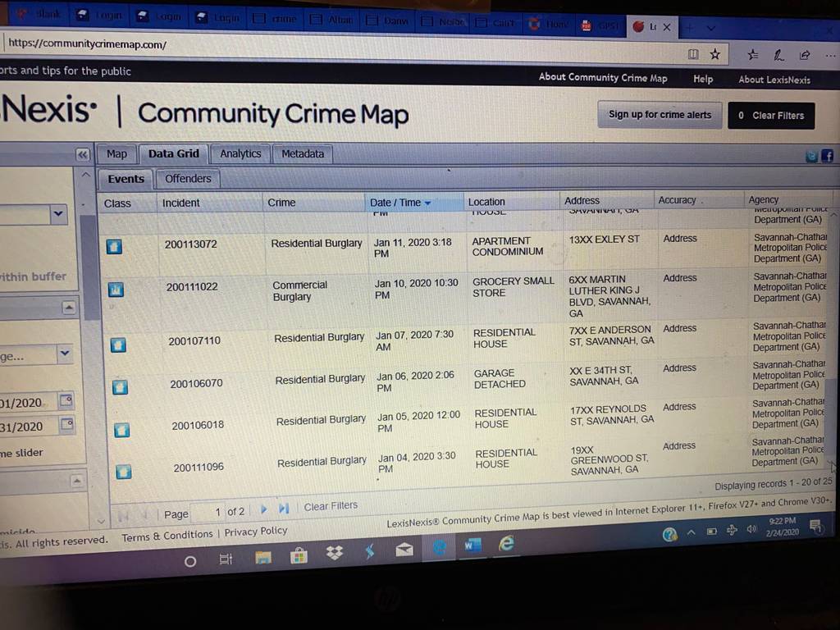Screen dimensions: 840x630
Task: Open Internet Explorer from taskbar
Action: (506, 543)
